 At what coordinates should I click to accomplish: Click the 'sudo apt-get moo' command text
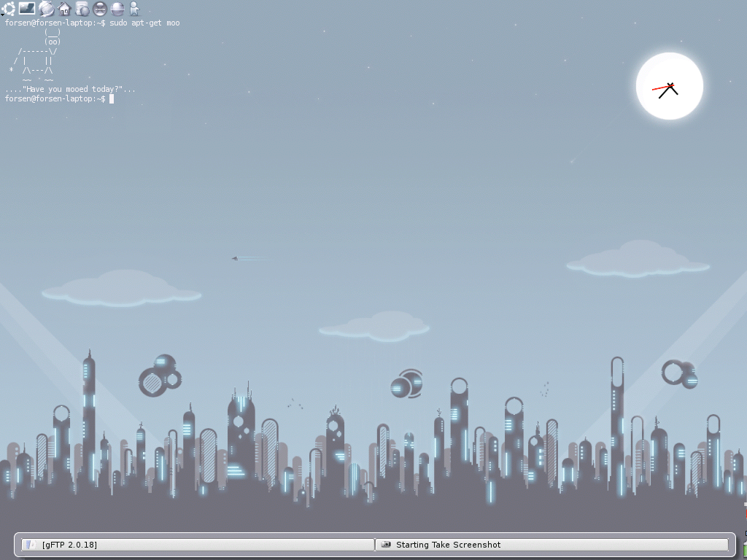click(145, 23)
